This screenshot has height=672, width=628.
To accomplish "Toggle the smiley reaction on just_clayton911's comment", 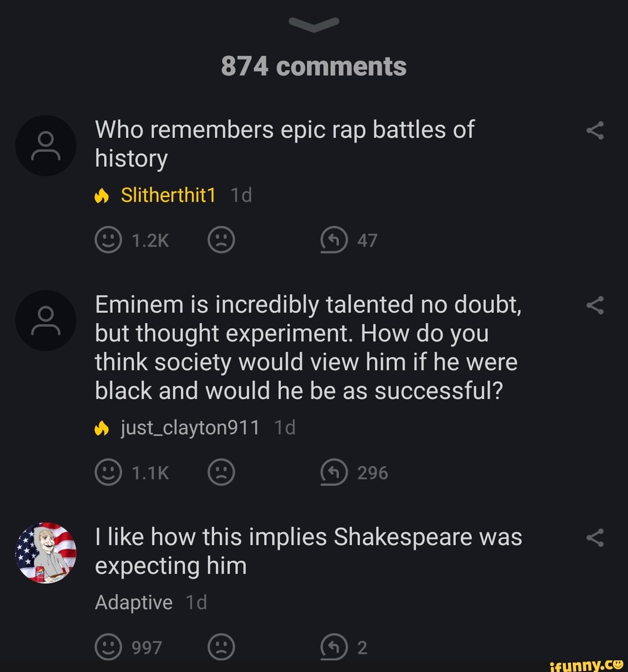I will pyautogui.click(x=108, y=472).
